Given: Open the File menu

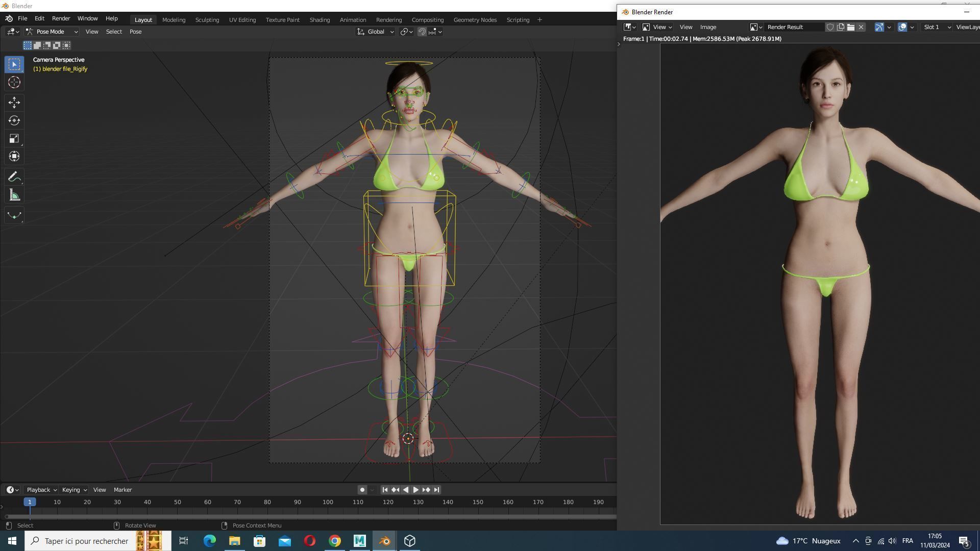Looking at the screenshot, I should pos(22,18).
